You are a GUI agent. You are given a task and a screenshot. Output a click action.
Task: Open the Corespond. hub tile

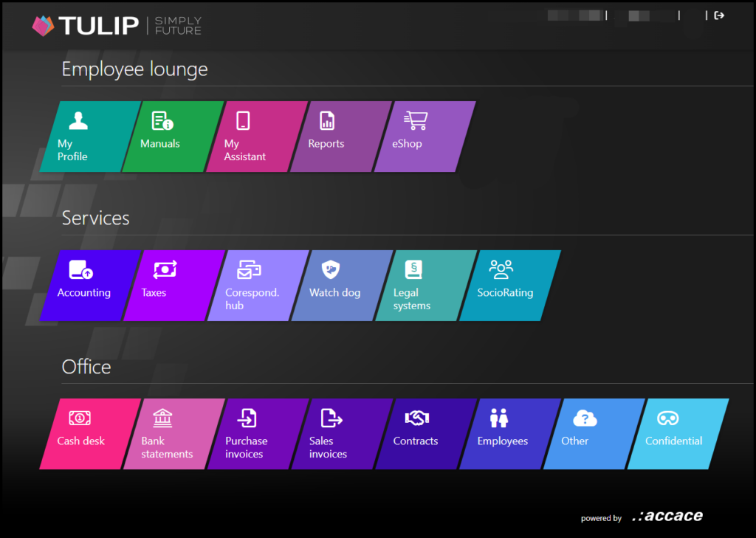coord(257,286)
